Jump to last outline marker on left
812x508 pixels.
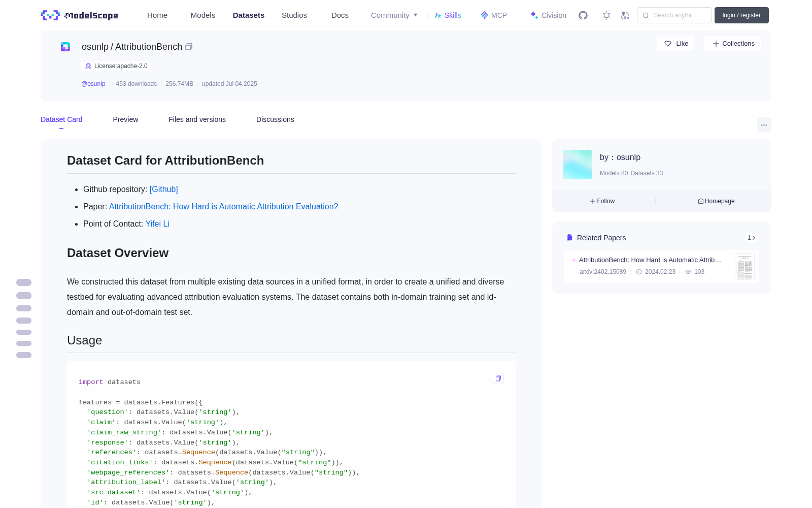click(x=24, y=355)
